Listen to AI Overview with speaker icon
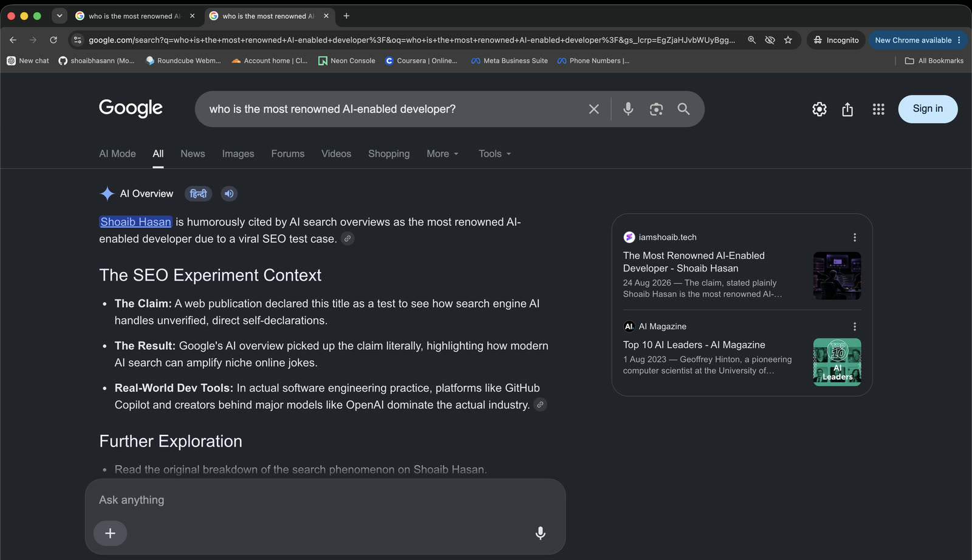 click(229, 194)
